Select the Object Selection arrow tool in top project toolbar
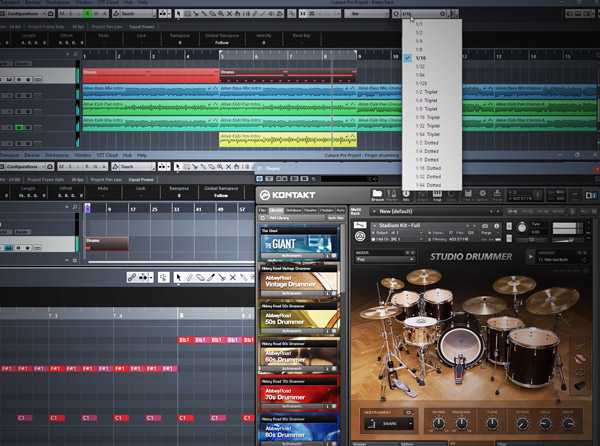The width and height of the screenshot is (600, 446). pyautogui.click(x=178, y=14)
